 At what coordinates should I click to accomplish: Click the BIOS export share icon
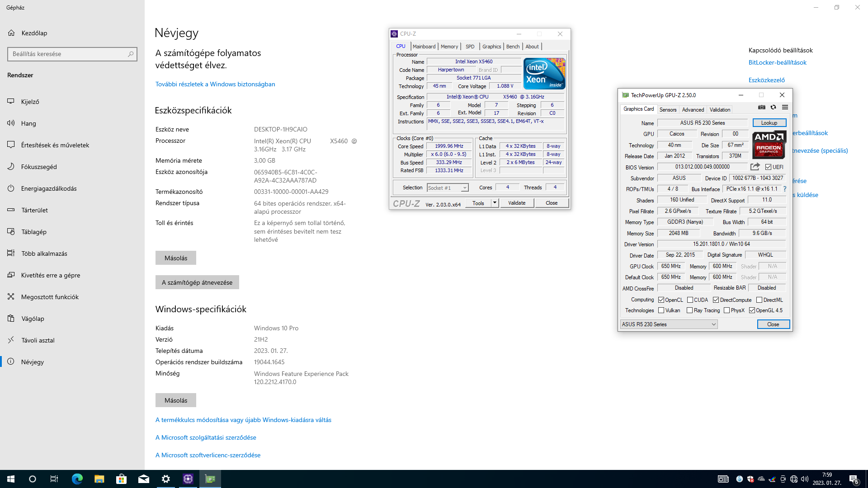click(x=755, y=167)
